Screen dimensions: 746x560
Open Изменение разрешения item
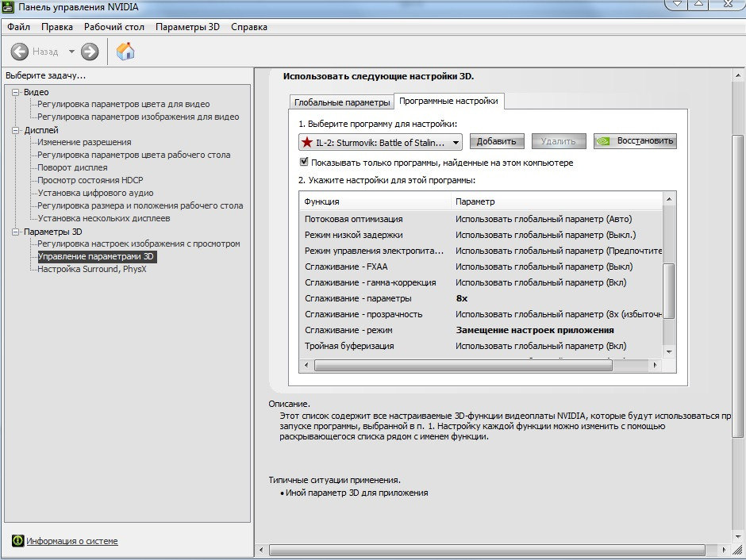tap(84, 142)
